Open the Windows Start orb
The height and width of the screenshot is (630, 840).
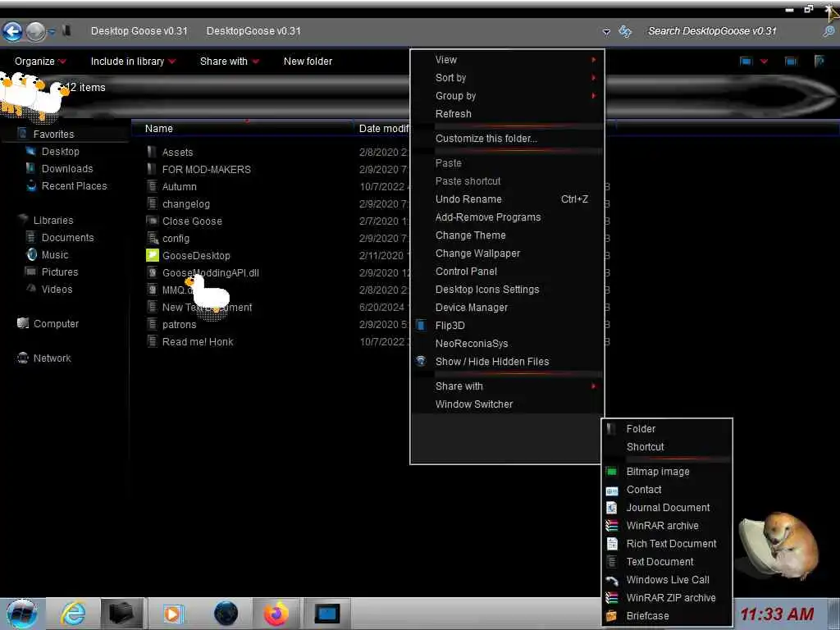(x=21, y=614)
